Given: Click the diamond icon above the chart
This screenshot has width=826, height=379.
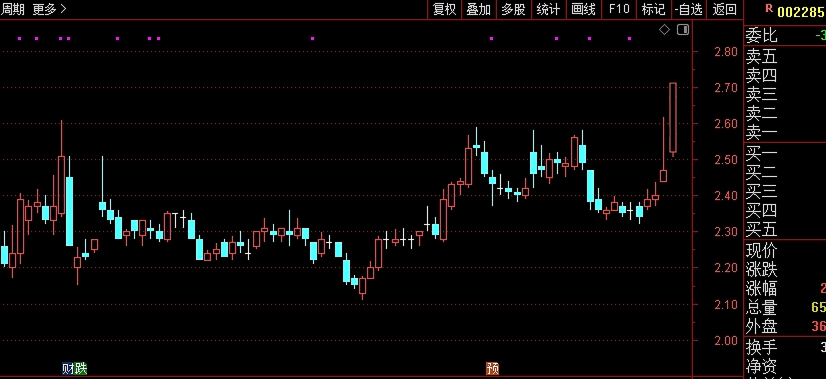Looking at the screenshot, I should coord(665,30).
